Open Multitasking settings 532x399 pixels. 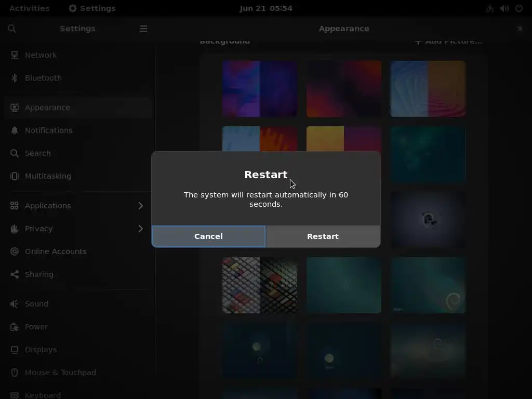pyautogui.click(x=78, y=176)
